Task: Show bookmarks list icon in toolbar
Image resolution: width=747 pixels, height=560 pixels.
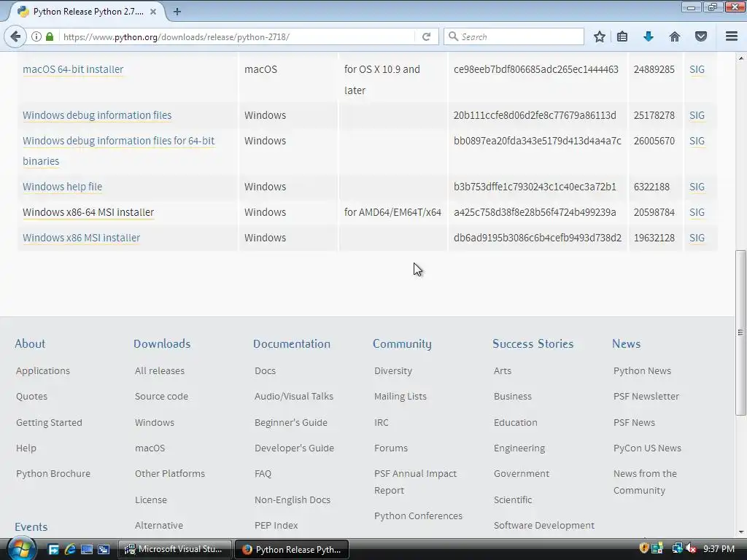Action: [622, 36]
